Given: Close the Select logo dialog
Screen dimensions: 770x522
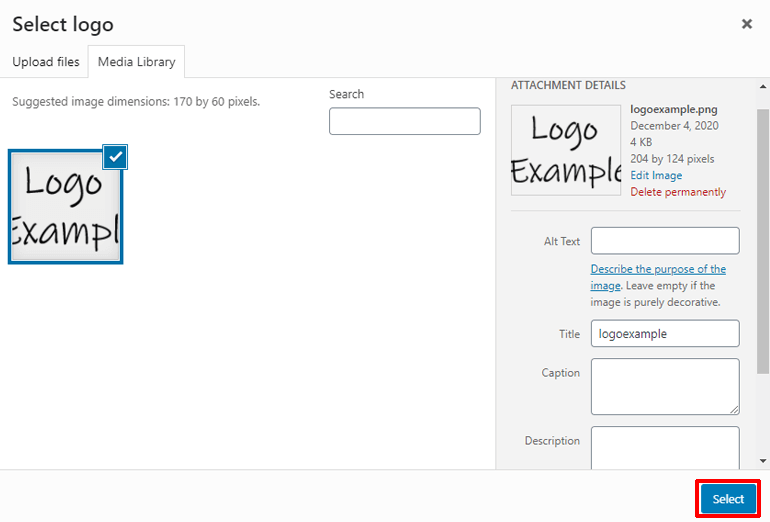Looking at the screenshot, I should [x=747, y=24].
